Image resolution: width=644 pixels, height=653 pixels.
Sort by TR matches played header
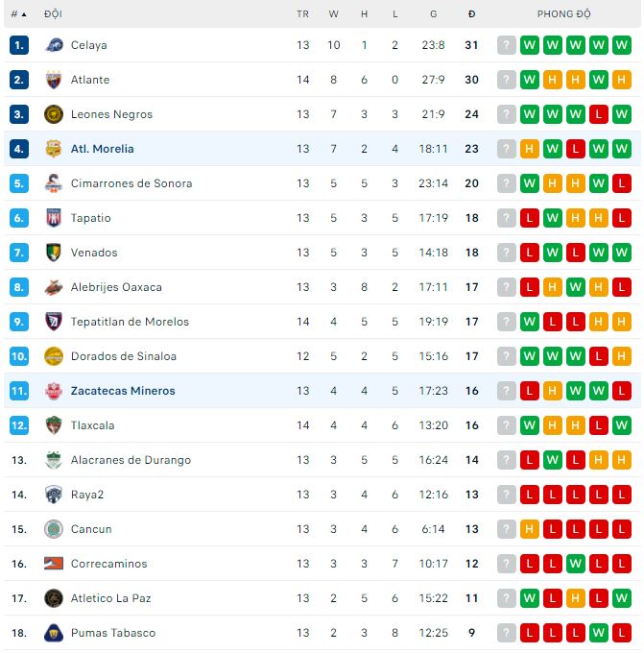click(303, 14)
